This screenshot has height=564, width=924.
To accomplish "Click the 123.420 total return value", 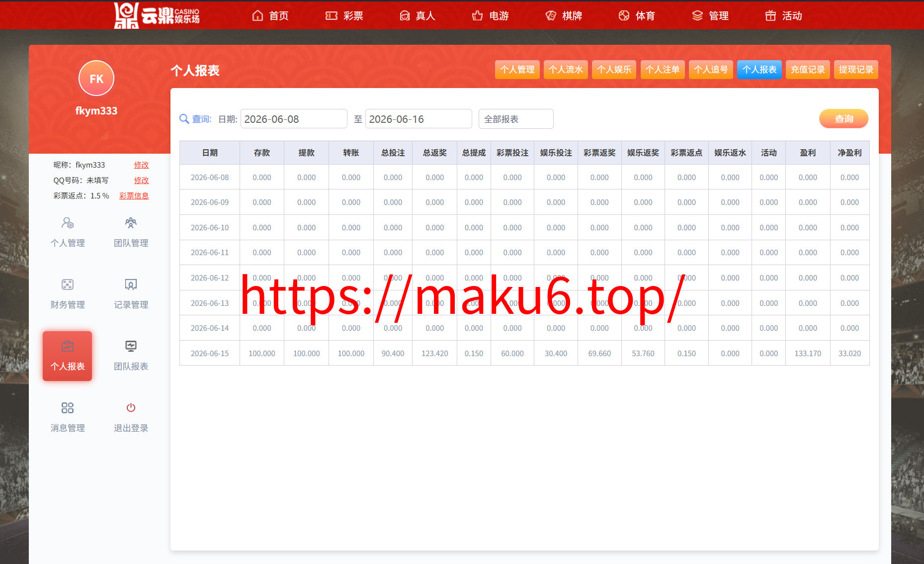I will click(x=434, y=353).
